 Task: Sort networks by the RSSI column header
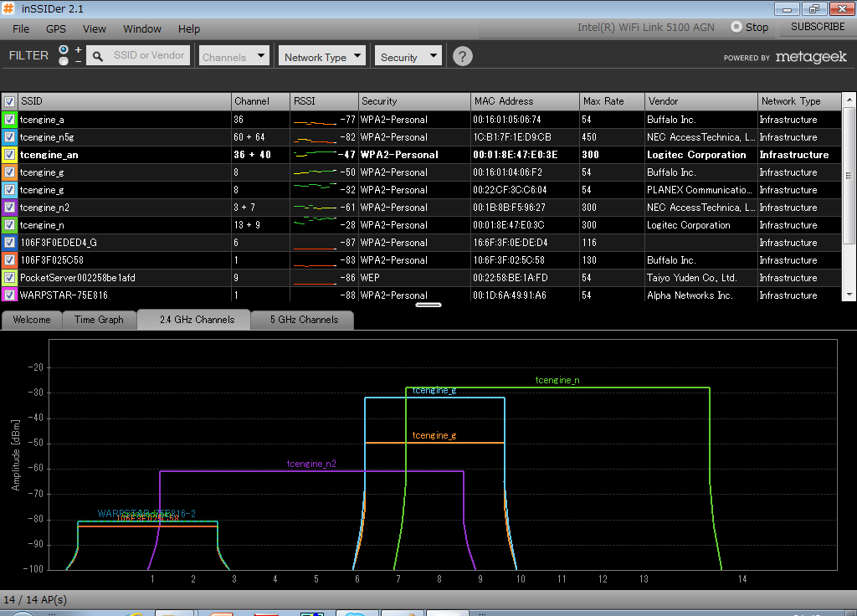[x=324, y=101]
